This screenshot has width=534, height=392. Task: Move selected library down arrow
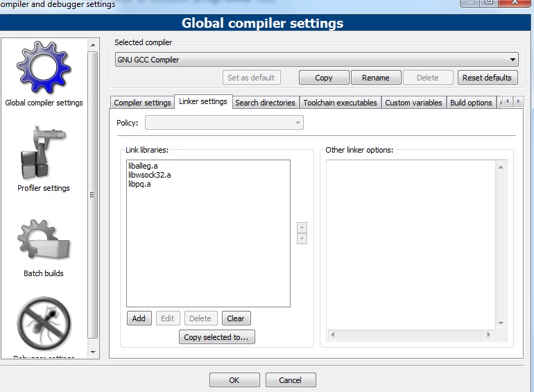(x=302, y=239)
